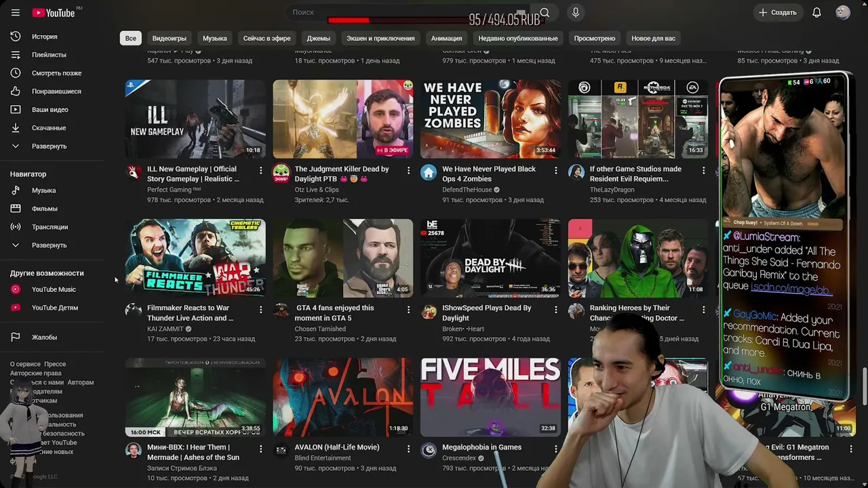868x488 pixels.
Task: Open the Watch later clock icon
Action: [x=16, y=73]
